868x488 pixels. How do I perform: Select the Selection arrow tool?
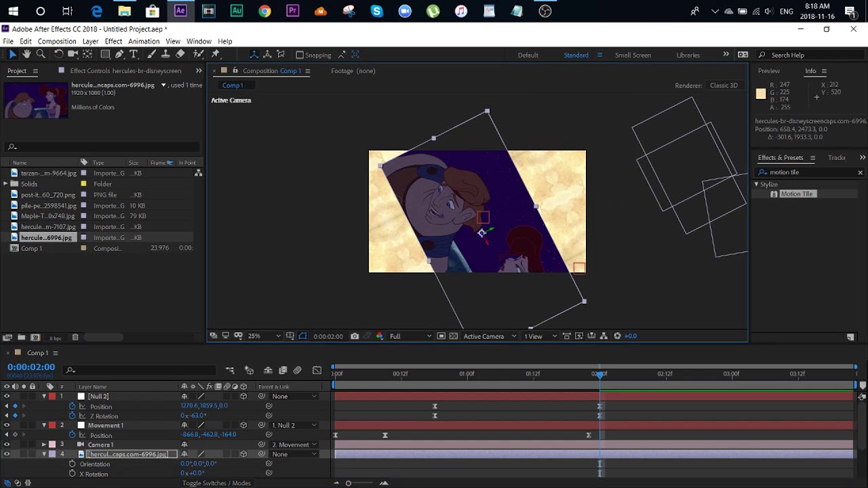click(13, 54)
